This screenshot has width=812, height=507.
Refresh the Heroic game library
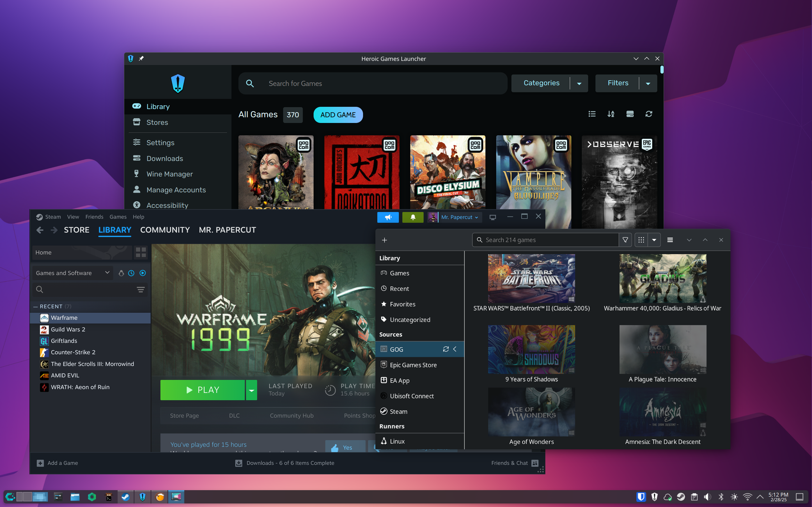coord(649,114)
